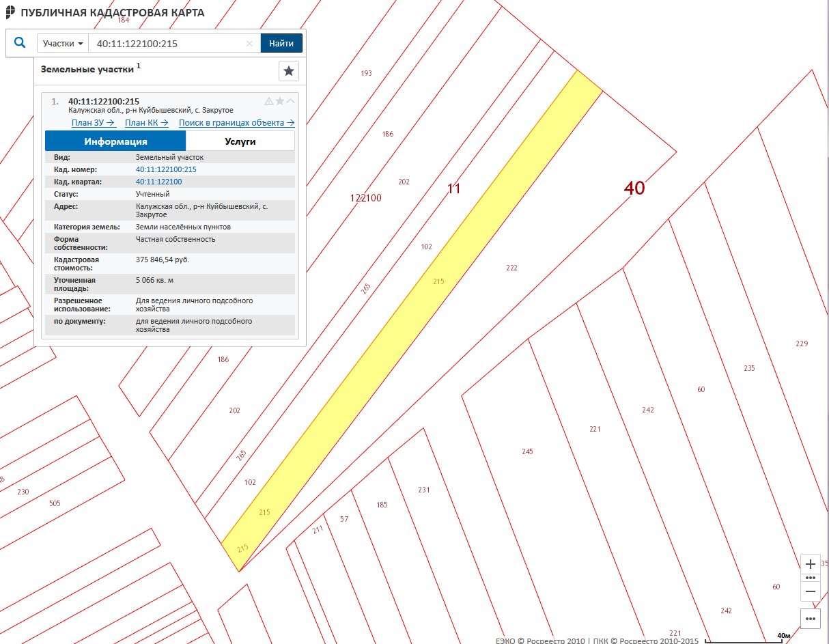Open the План КК link
This screenshot has width=829, height=644.
[146, 123]
